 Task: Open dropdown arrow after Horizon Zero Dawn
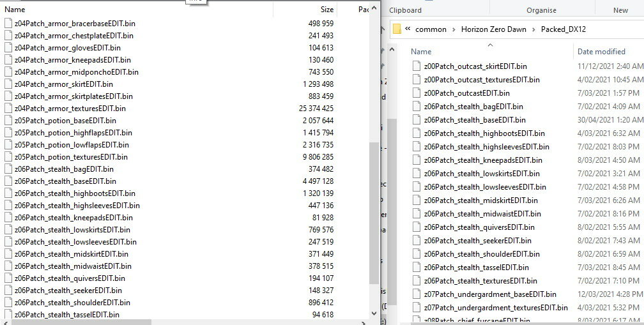click(x=533, y=29)
